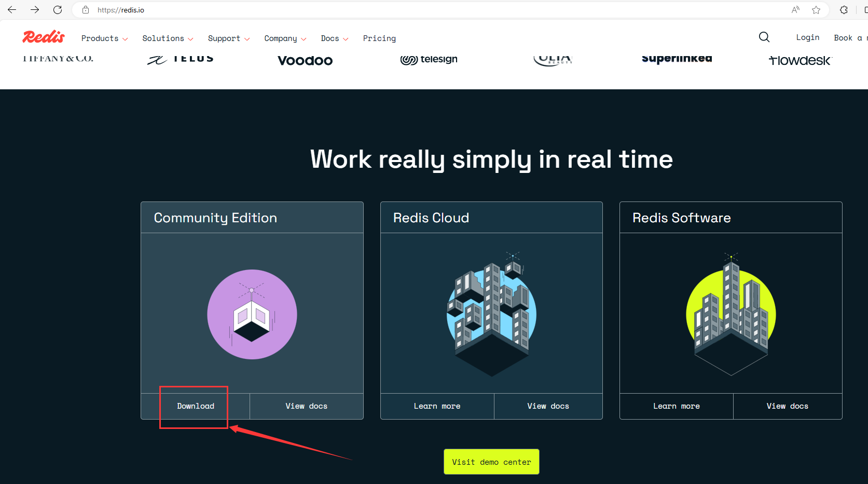Click Learn more under Redis Software

(677, 406)
